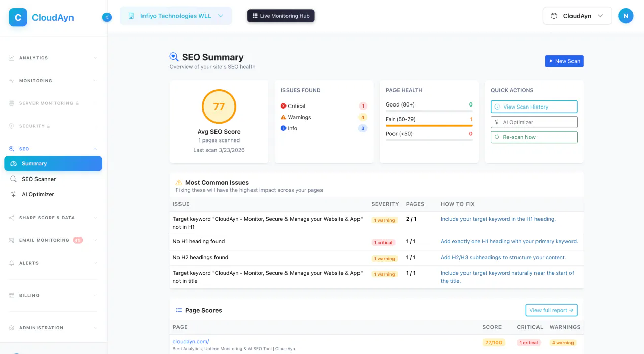Click the Warnings count badge 4
Image resolution: width=644 pixels, height=354 pixels.
363,117
